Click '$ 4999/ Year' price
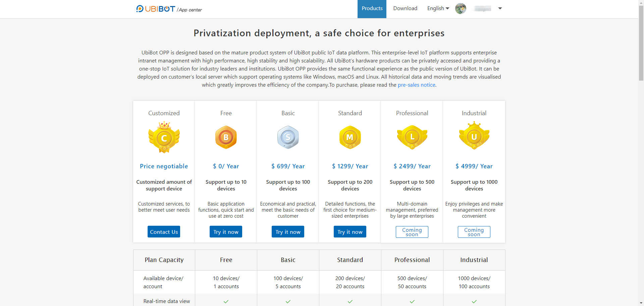The height and width of the screenshot is (306, 644). tap(474, 166)
